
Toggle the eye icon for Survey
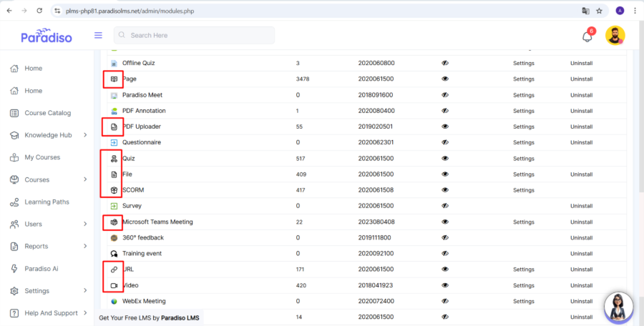(445, 206)
